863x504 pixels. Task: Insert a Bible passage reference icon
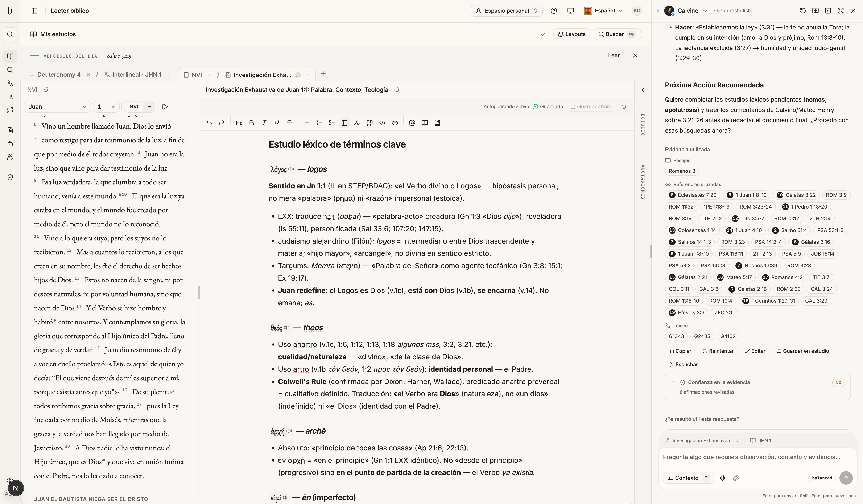[425, 123]
